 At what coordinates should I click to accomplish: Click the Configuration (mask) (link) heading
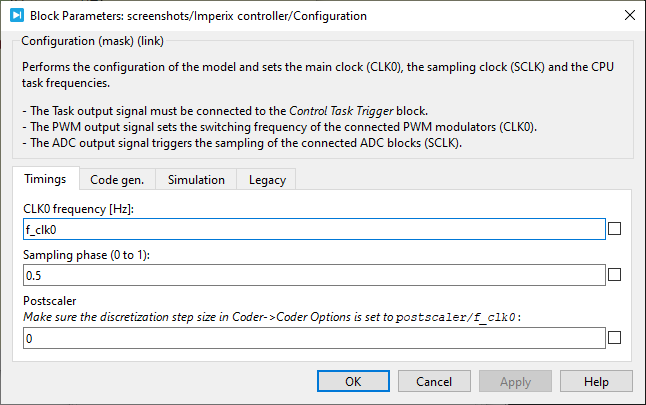click(x=92, y=41)
